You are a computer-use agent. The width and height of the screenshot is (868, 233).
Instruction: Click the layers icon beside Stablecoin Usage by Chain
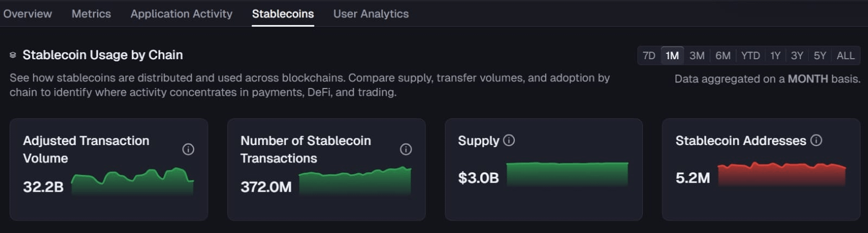(x=13, y=55)
